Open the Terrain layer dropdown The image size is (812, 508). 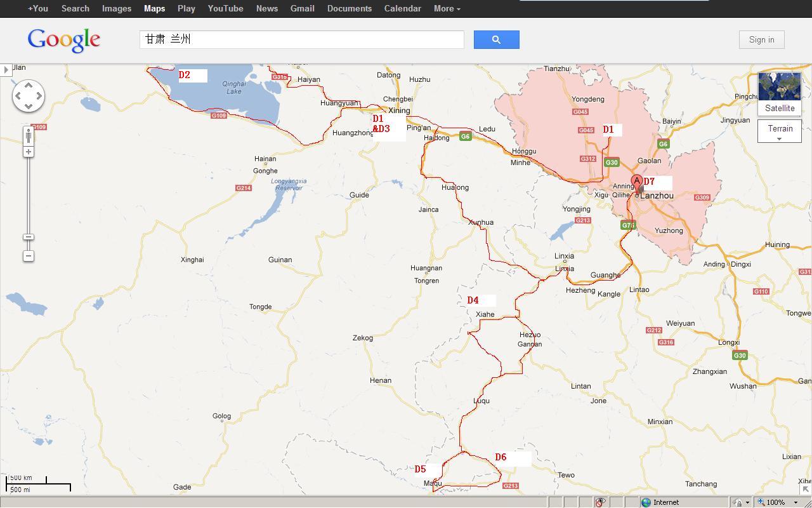pyautogui.click(x=779, y=131)
